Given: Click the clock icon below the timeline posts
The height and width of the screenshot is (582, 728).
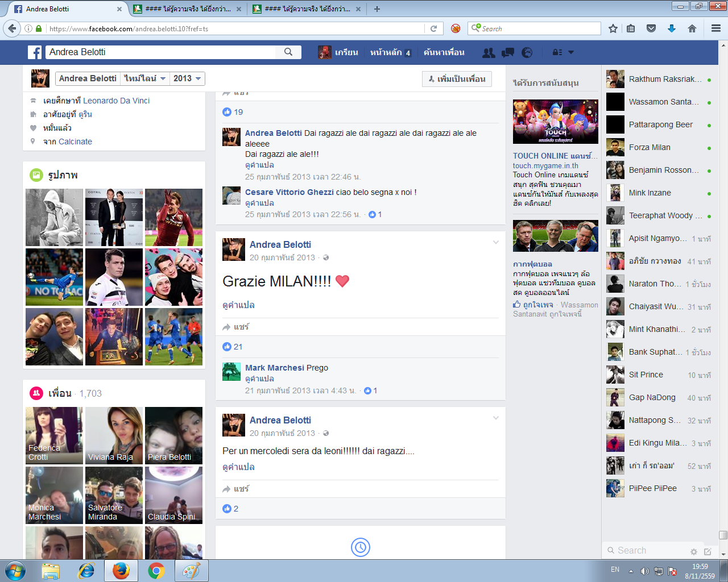Looking at the screenshot, I should coord(361,547).
